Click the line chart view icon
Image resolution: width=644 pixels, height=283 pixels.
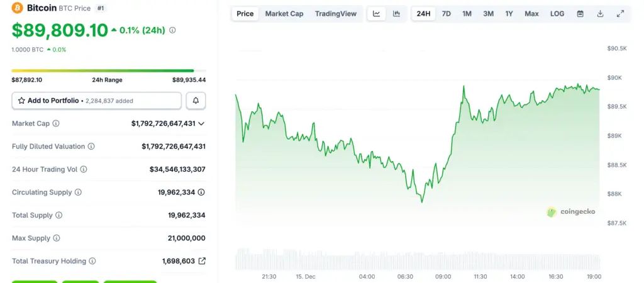click(x=376, y=14)
